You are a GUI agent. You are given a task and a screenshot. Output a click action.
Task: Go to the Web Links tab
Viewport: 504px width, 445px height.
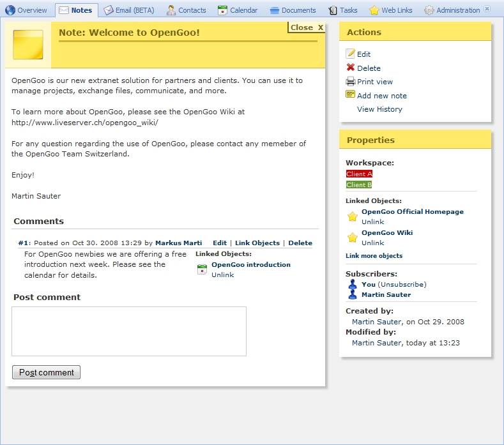tap(390, 10)
